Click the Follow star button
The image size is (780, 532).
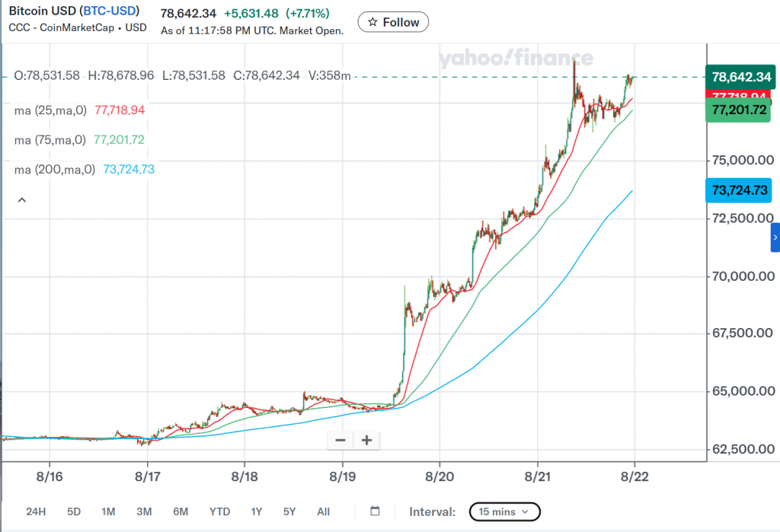tap(393, 22)
